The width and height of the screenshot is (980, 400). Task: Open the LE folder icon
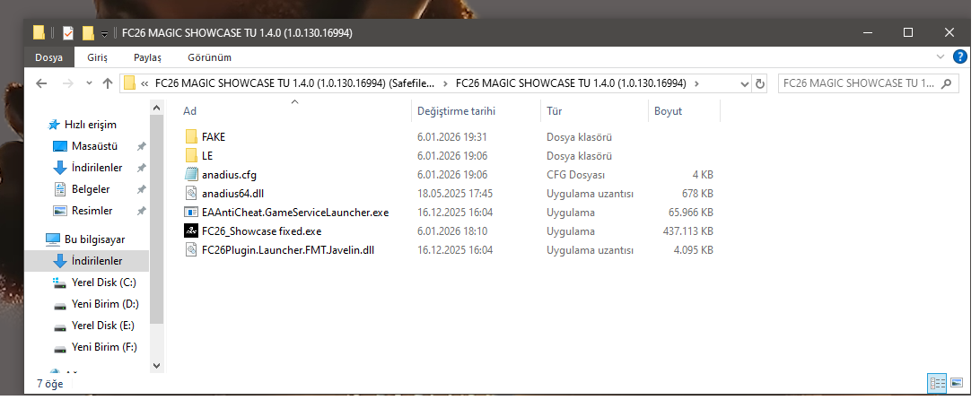click(x=191, y=156)
